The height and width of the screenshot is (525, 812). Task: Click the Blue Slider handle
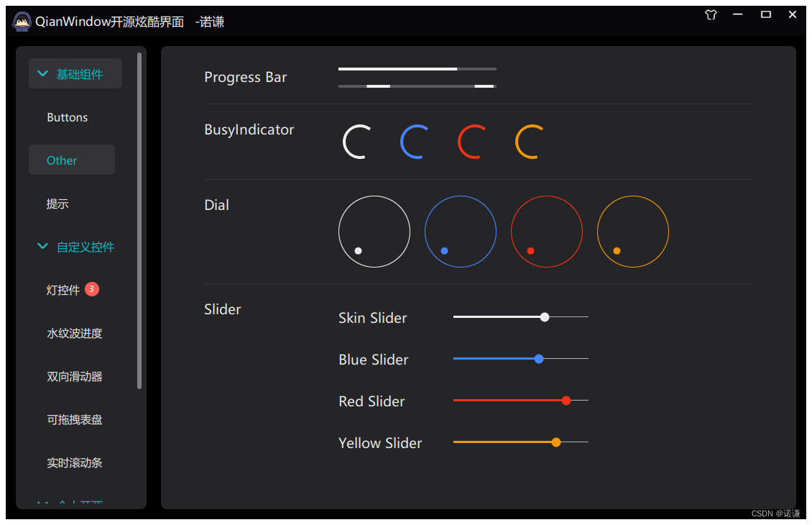(538, 359)
